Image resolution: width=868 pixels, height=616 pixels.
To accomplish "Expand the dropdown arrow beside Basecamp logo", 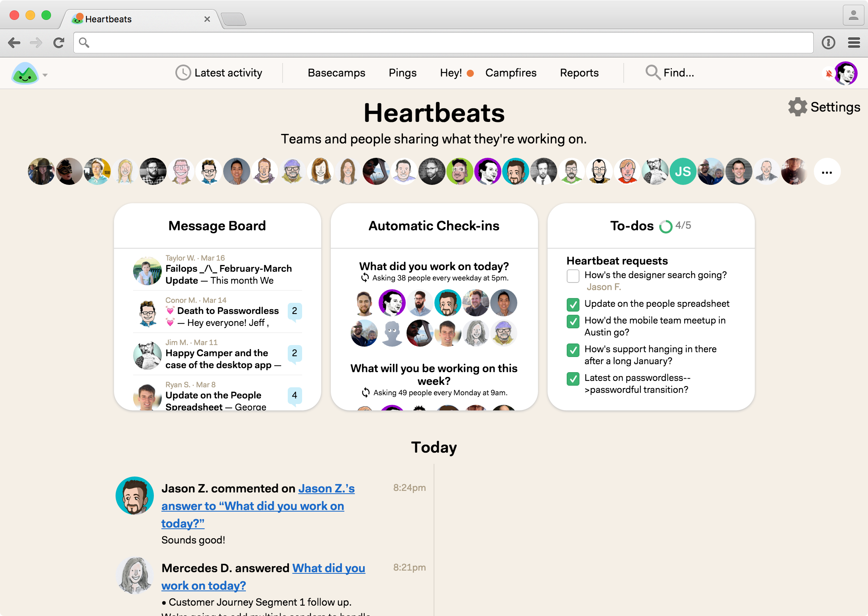I will (45, 75).
